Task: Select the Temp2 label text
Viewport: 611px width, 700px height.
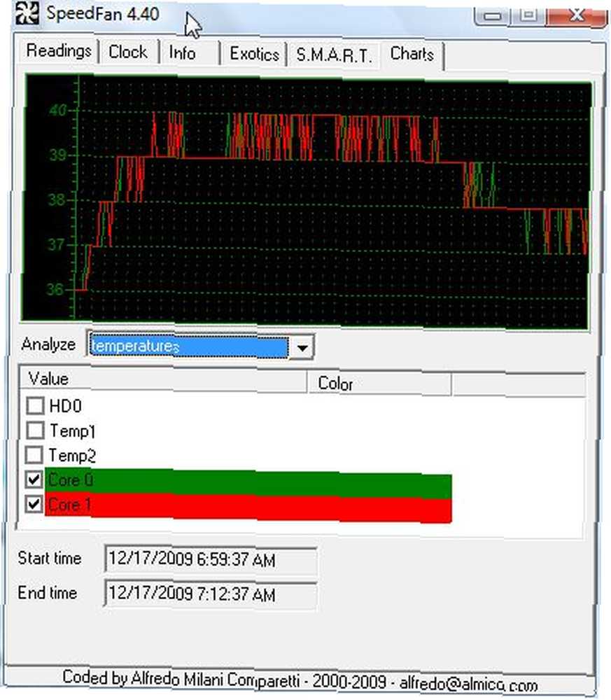Action: click(x=72, y=456)
